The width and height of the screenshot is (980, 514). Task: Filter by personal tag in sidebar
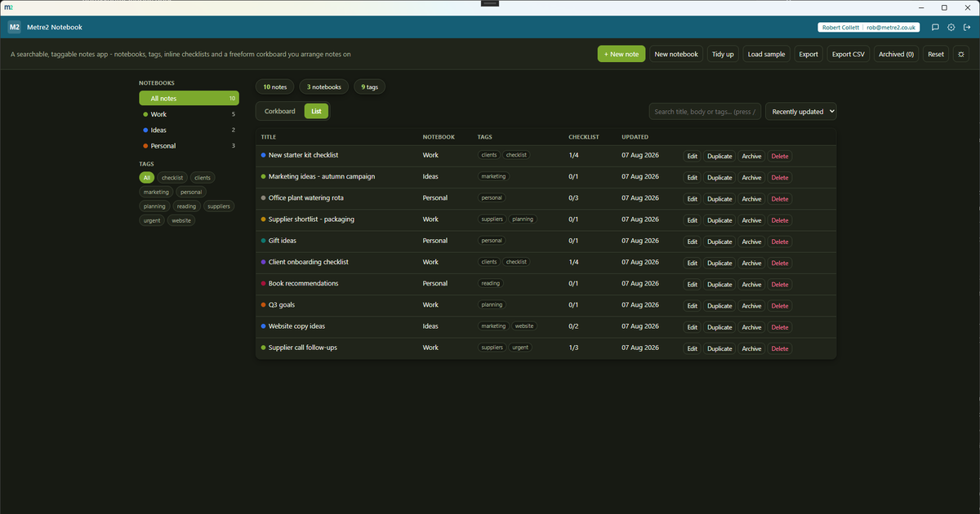pos(191,193)
